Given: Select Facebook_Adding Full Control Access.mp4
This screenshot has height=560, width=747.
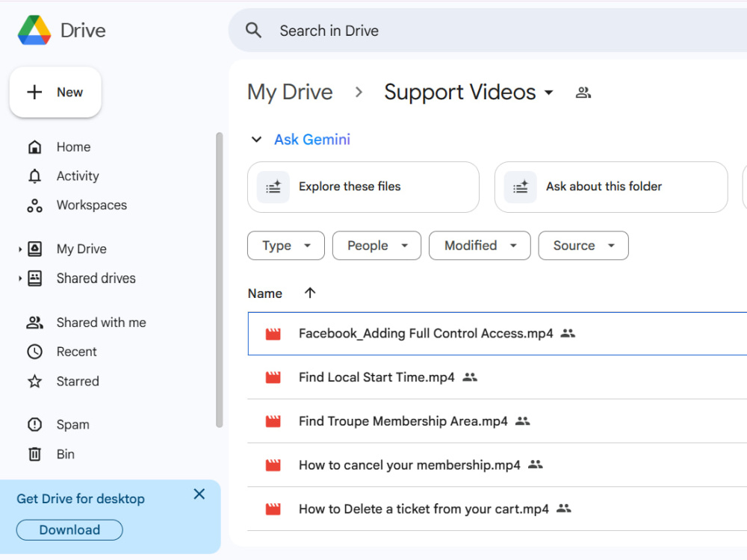Looking at the screenshot, I should (498, 334).
